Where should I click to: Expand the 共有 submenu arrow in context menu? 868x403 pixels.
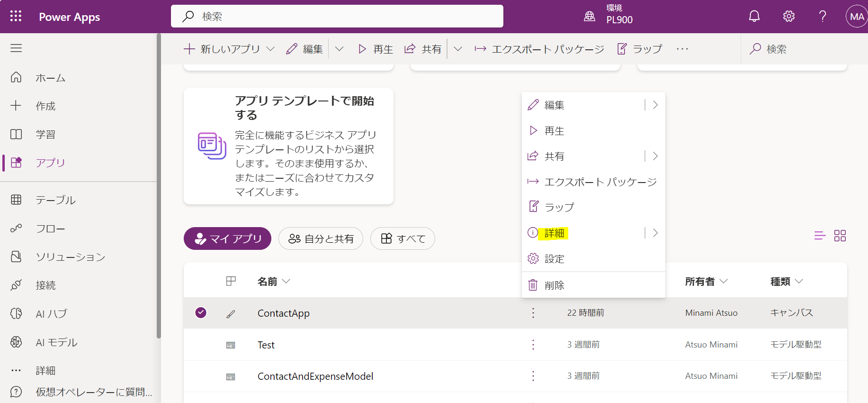655,156
